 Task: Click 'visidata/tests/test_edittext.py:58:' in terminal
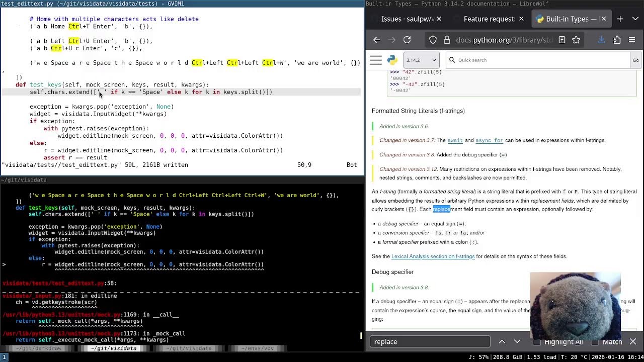59,283
